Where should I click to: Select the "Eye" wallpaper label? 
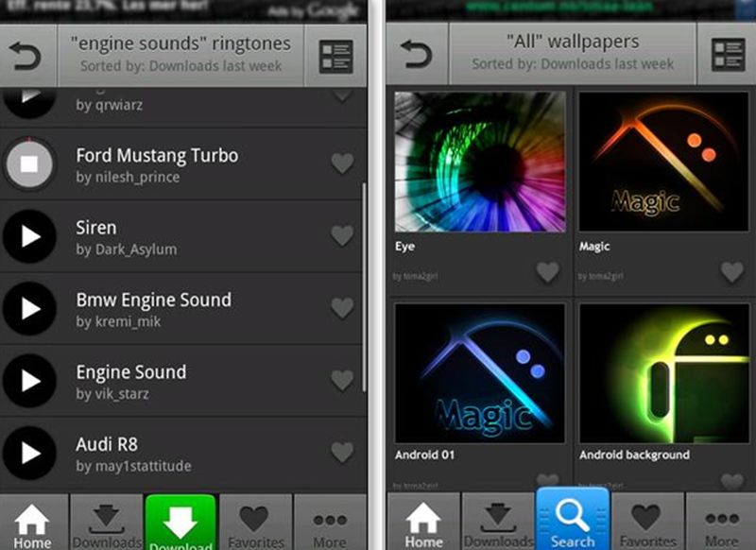[x=405, y=247]
